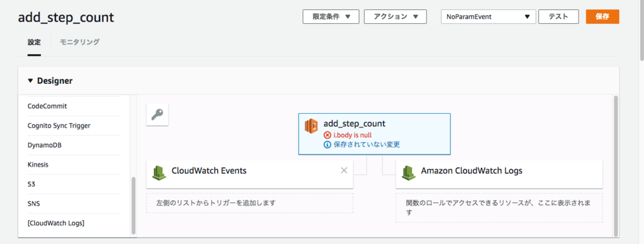Image resolution: width=644 pixels, height=244 pixels.
Task: Click the テスト button
Action: (x=558, y=17)
